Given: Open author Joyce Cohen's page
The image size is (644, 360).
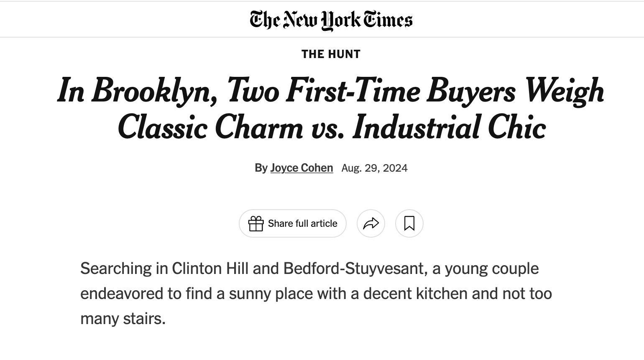Looking at the screenshot, I should tap(302, 168).
